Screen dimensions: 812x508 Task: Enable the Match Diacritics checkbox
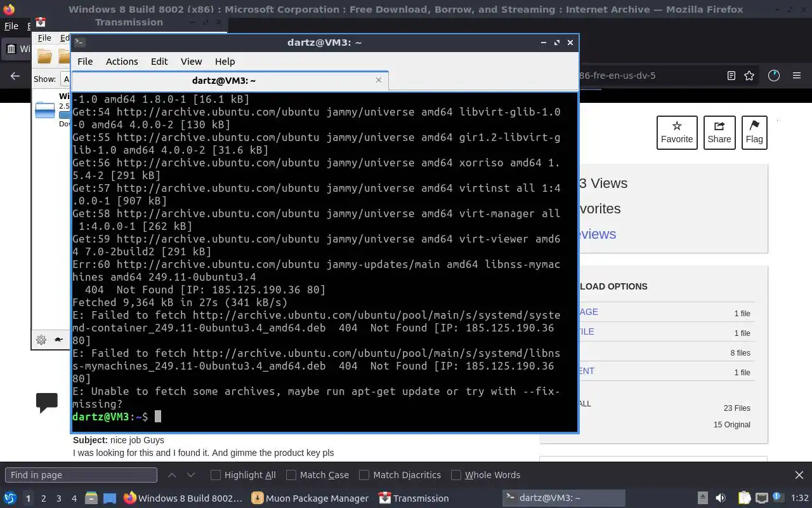pos(364,475)
